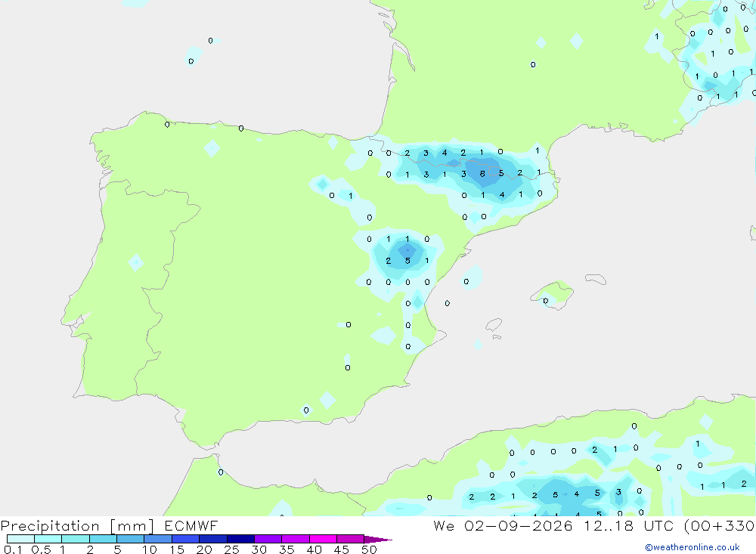Screen dimensions: 756x554
Task: Select the 20–25 mm legend swatch
Action: [213, 539]
